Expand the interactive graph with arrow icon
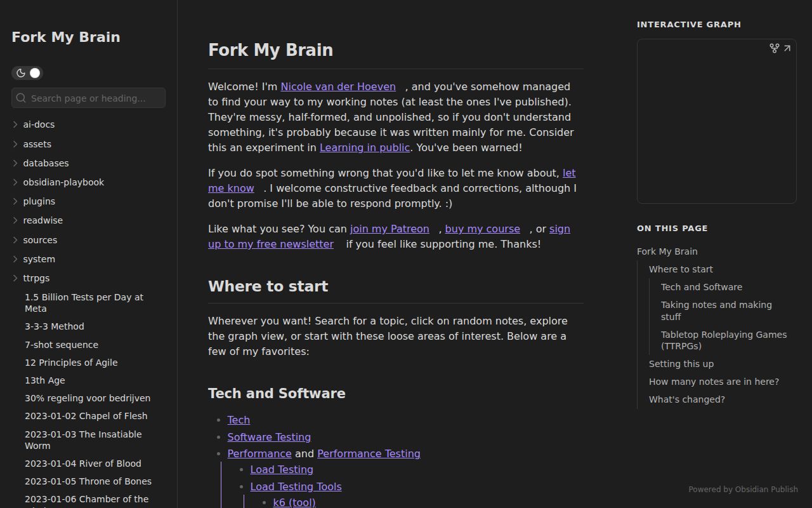 pyautogui.click(x=787, y=48)
